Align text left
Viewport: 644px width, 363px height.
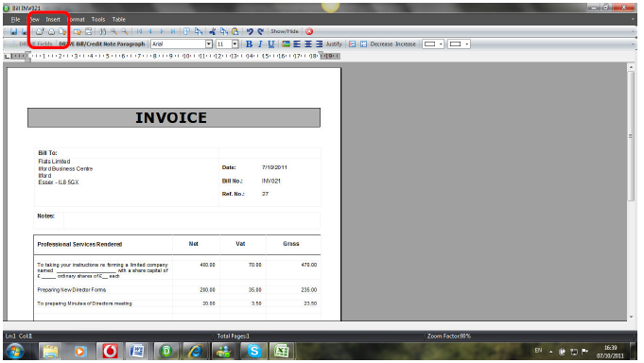(297, 43)
